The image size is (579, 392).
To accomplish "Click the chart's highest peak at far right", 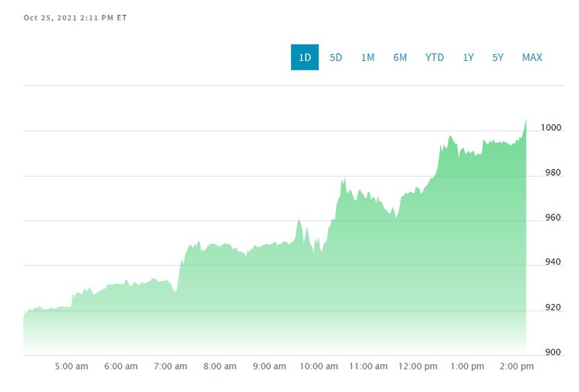I will 526,120.
